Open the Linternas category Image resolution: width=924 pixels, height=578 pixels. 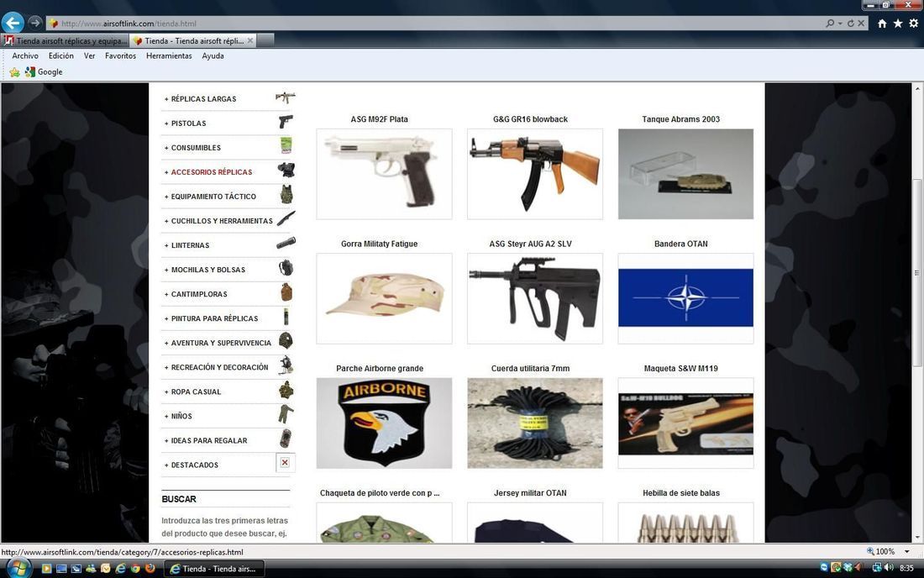point(191,245)
